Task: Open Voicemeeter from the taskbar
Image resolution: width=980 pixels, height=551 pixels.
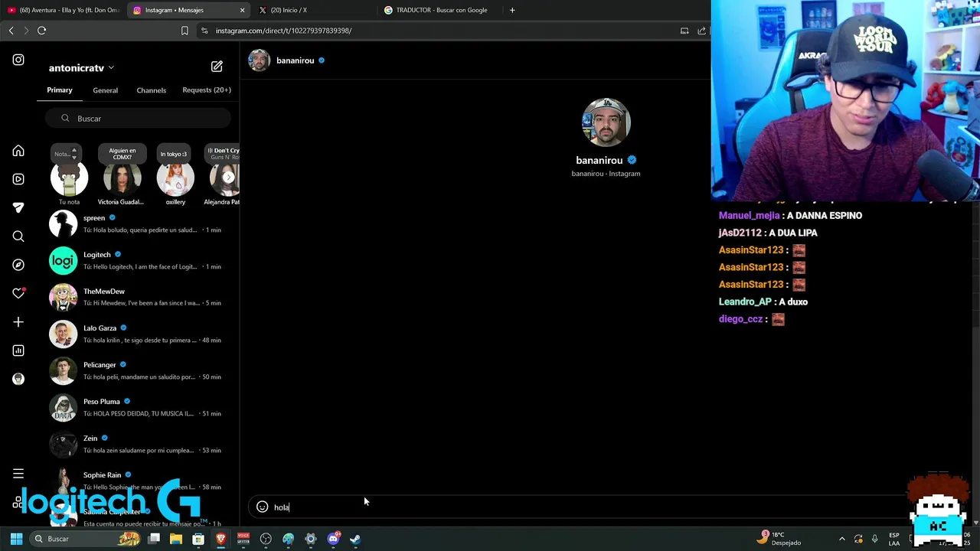Action: coord(243,539)
